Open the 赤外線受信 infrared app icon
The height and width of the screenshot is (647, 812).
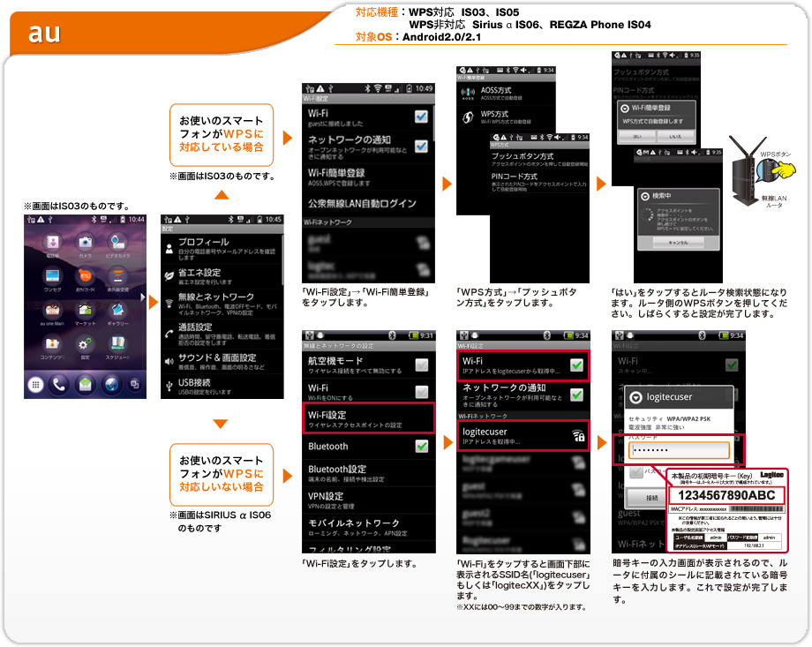tap(117, 275)
